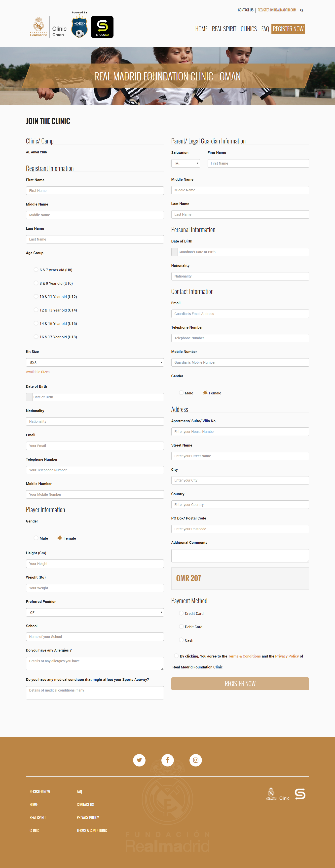
Task: Focus the Name of your School field
Action: coord(95,636)
